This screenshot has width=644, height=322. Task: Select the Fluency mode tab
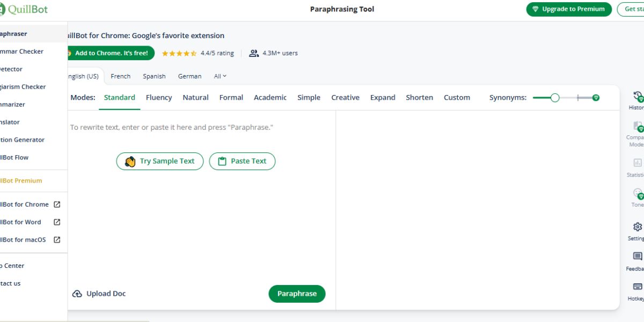159,98
